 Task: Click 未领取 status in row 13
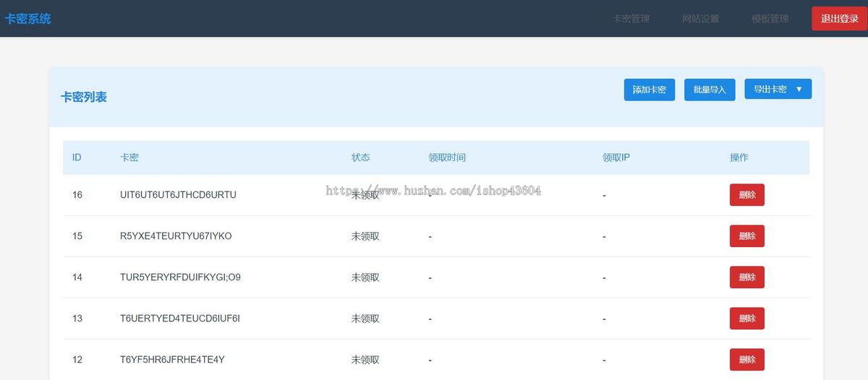[x=365, y=319]
